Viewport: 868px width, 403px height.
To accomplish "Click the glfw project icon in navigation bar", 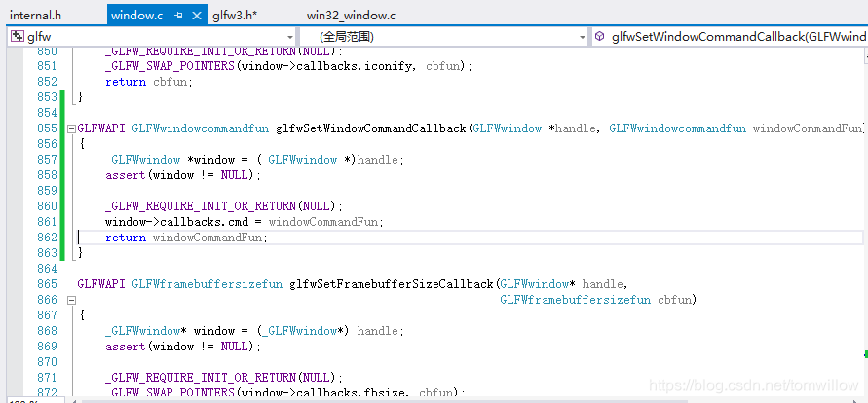I will [x=18, y=37].
